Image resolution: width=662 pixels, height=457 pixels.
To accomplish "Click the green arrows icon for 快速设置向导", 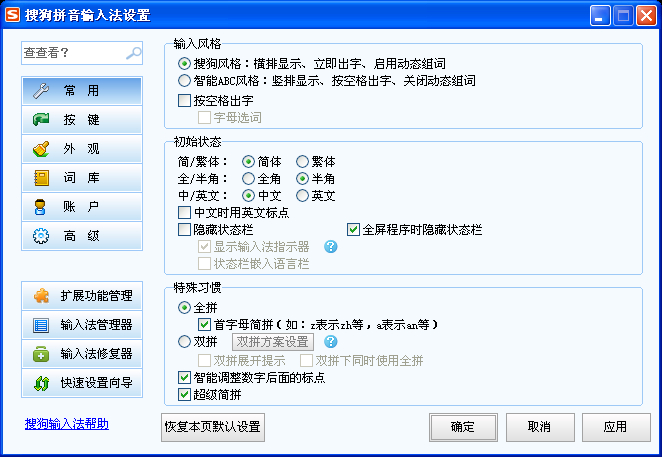I will (41, 383).
